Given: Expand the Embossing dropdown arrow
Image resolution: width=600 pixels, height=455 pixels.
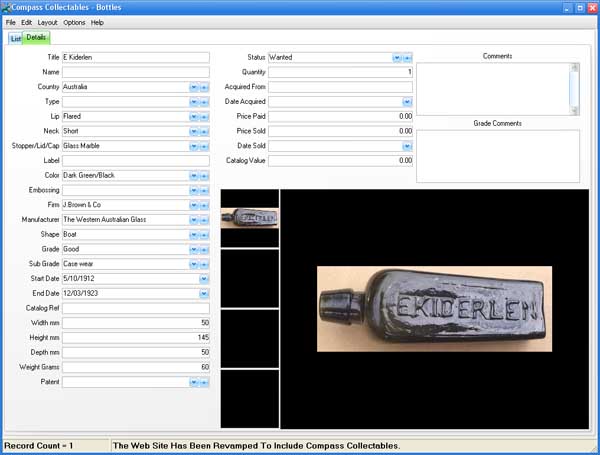Looking at the screenshot, I should pyautogui.click(x=194, y=191).
